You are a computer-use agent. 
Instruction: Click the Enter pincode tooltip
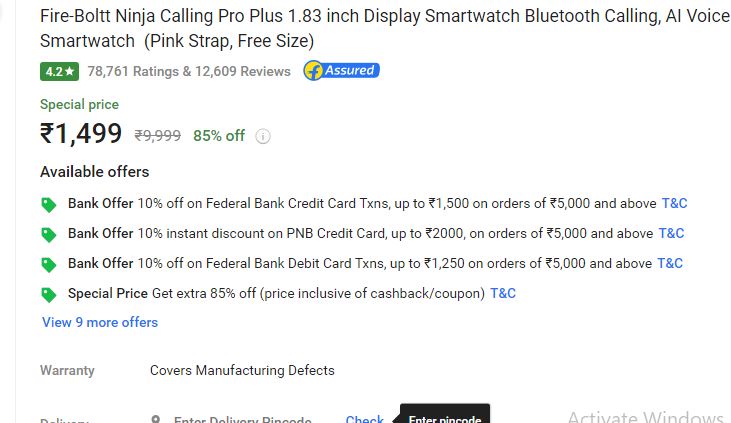(x=445, y=415)
